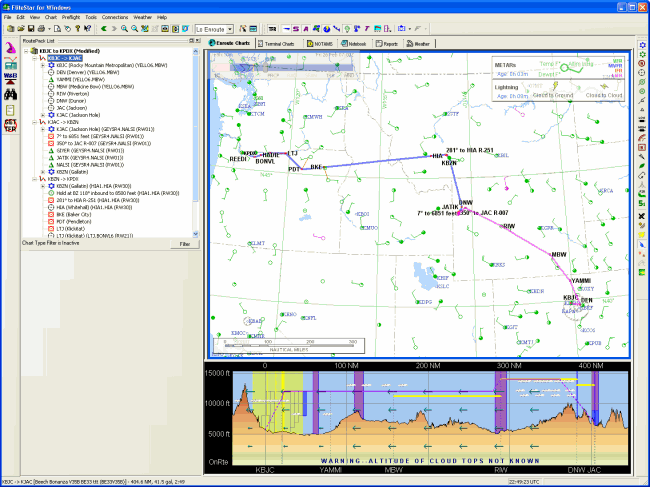Click the wizard hat icon in sidebar
Screen dimensions: 650x487
coord(10,47)
